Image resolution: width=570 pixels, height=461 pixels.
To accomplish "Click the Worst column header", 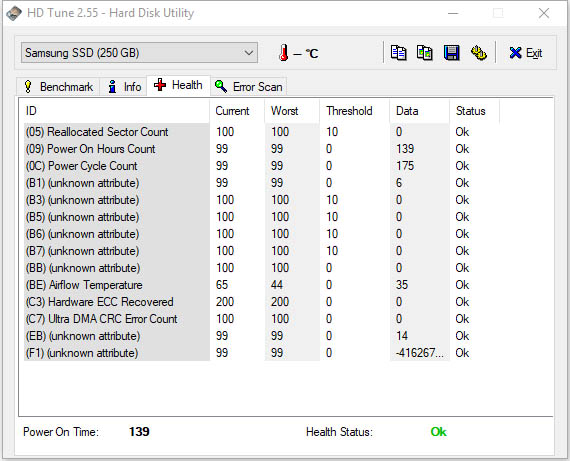I will (x=292, y=111).
